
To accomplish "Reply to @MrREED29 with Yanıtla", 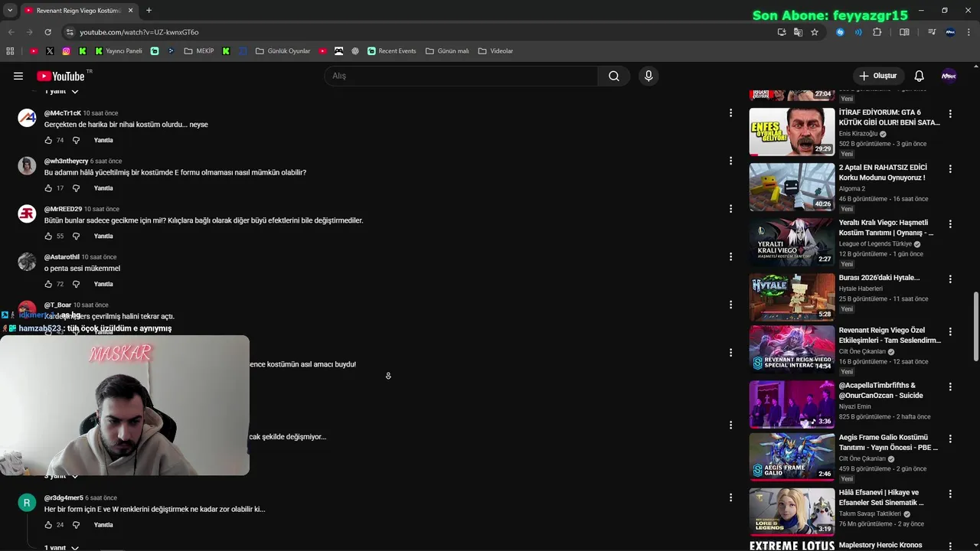I will (x=103, y=236).
